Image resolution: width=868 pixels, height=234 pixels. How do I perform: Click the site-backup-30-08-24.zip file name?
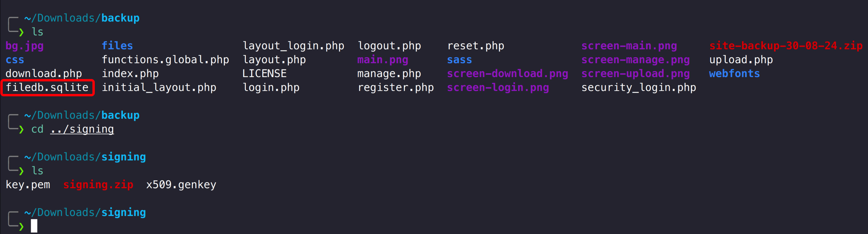pos(786,46)
